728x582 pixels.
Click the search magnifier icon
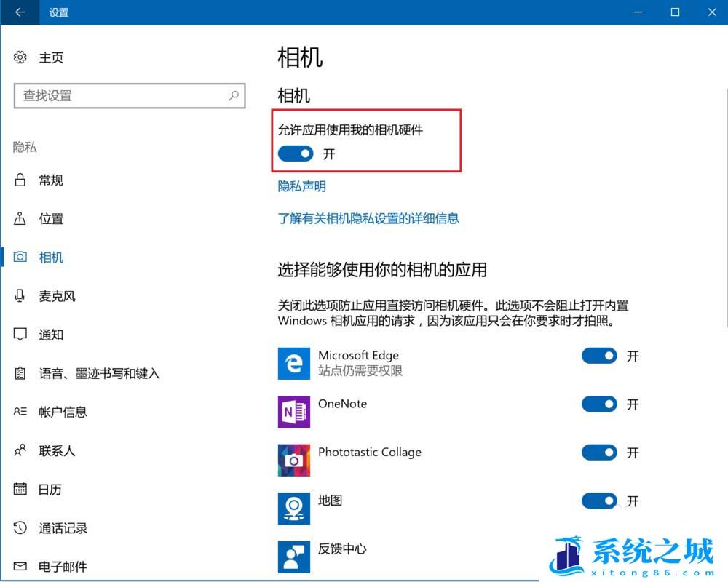[234, 95]
